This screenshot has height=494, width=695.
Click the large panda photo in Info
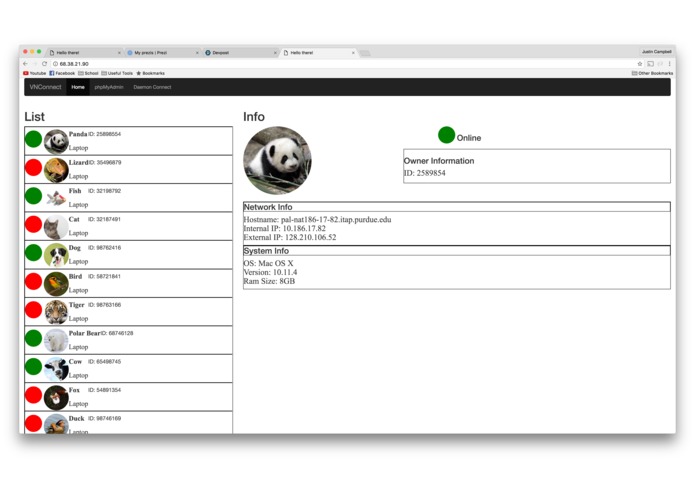277,160
